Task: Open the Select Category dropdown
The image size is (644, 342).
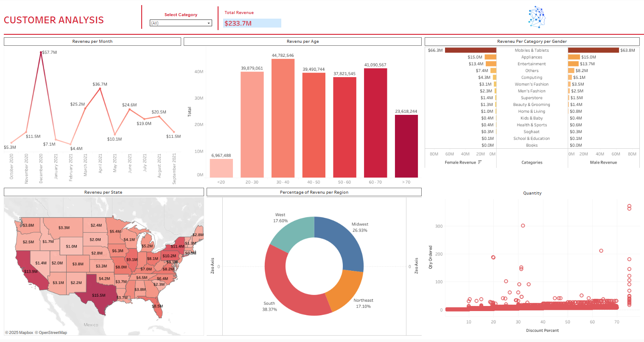Action: coord(180,23)
